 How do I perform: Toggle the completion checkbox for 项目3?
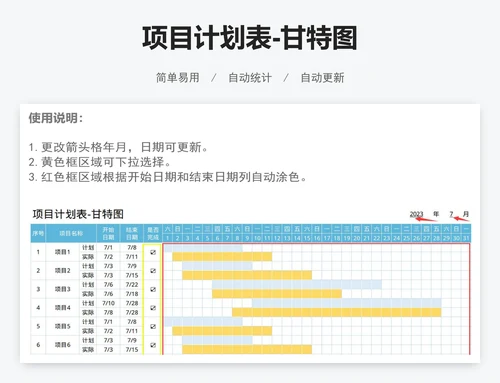[153, 289]
